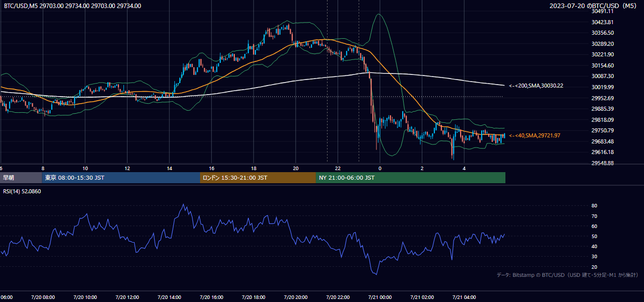The height and width of the screenshot is (302, 644).
Task: Click the RSI level 80 axis label
Action: [595, 206]
